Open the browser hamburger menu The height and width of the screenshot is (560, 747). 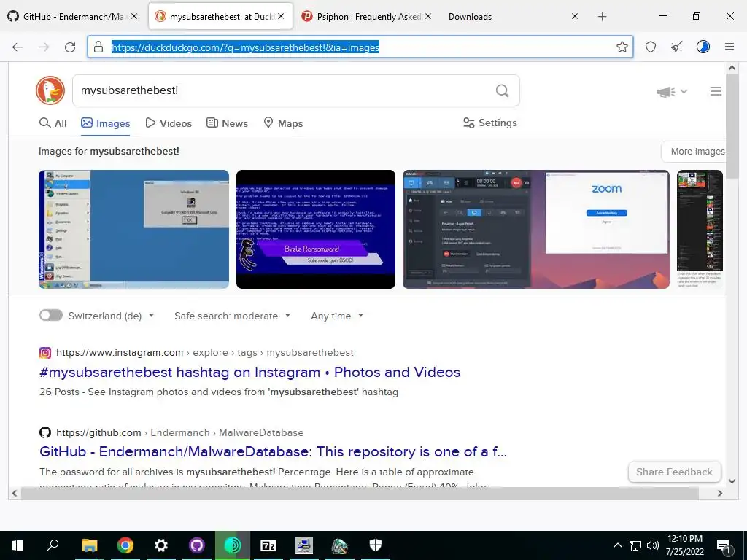coord(729,47)
